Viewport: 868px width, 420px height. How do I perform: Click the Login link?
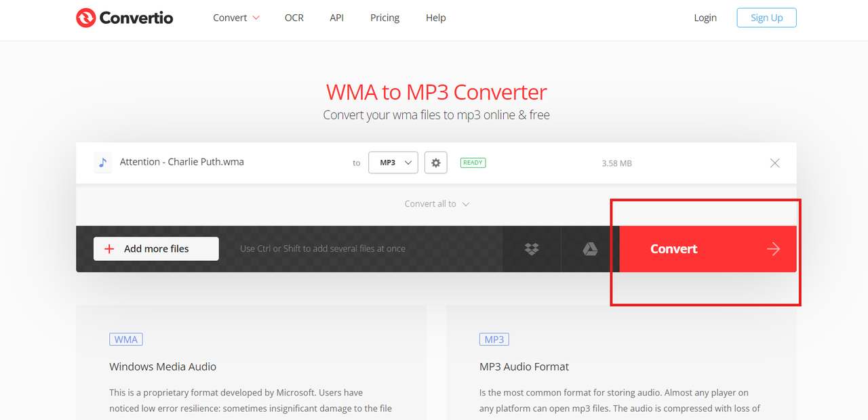[705, 18]
